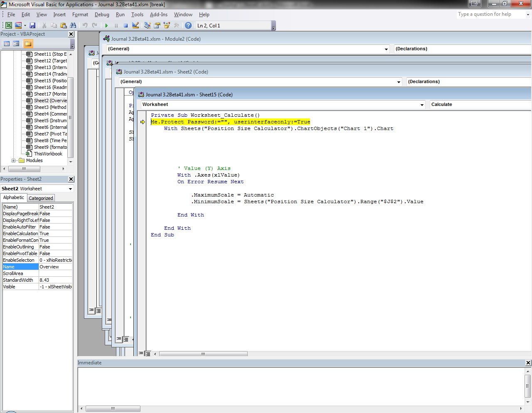Viewport: 532px width, 413px height.
Task: Click the Insert UserForm toolbar icon
Action: click(x=18, y=25)
